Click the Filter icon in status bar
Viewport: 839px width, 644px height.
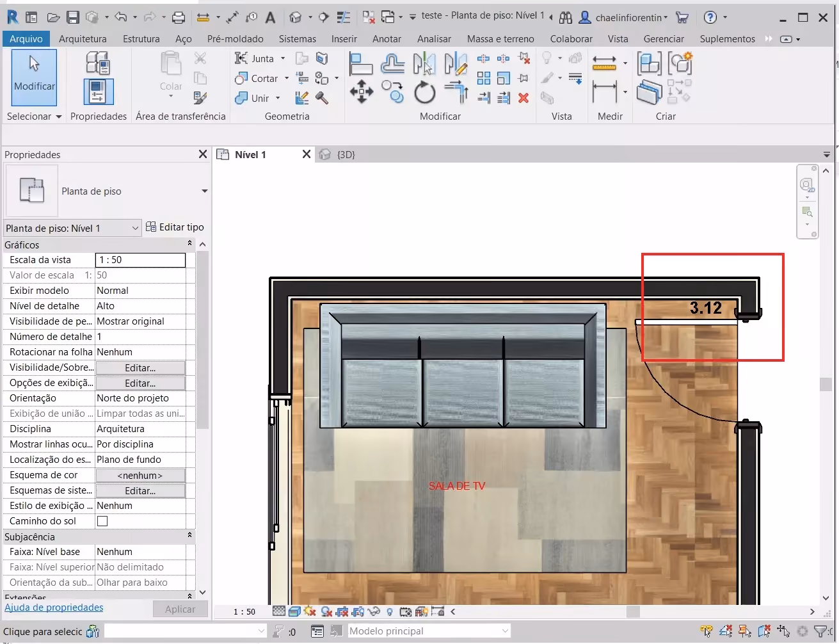click(x=819, y=632)
